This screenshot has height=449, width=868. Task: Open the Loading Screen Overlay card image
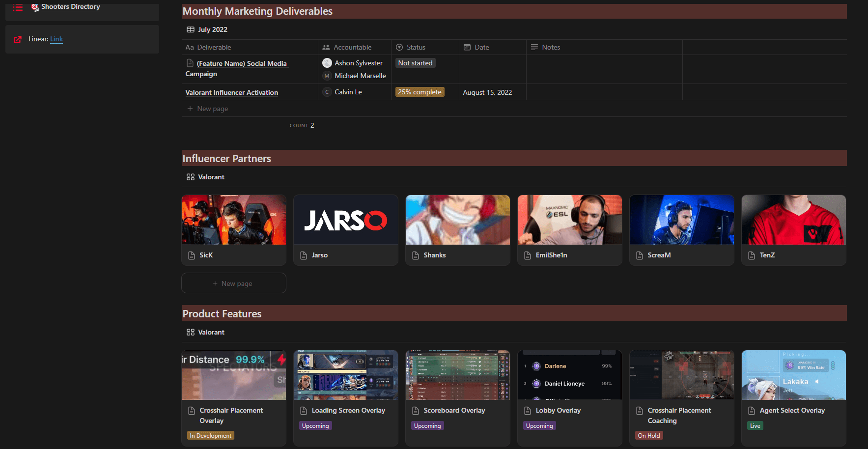point(346,375)
